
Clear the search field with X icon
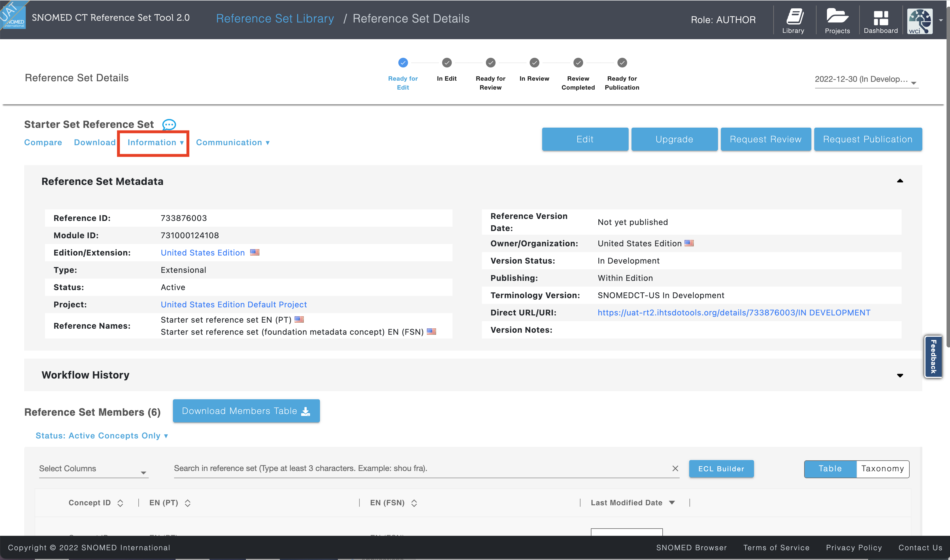[x=675, y=468]
